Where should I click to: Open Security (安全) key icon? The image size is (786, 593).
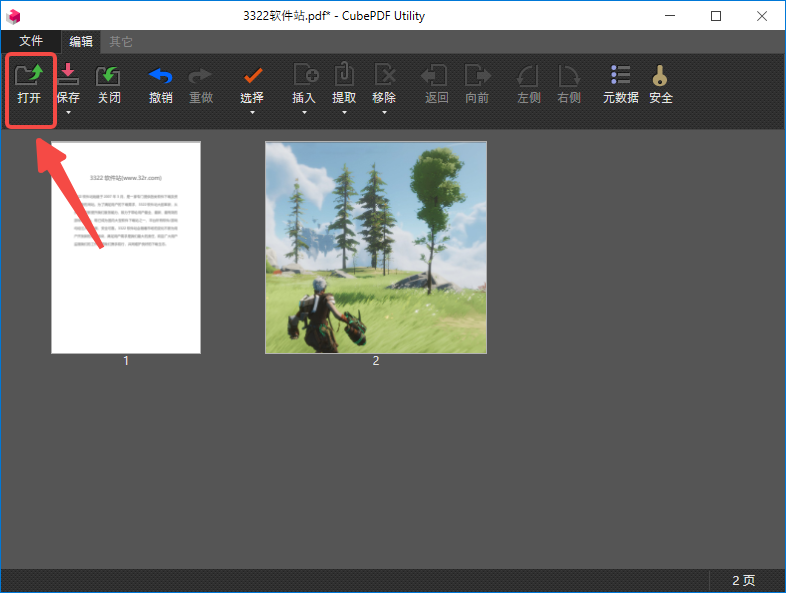point(660,75)
